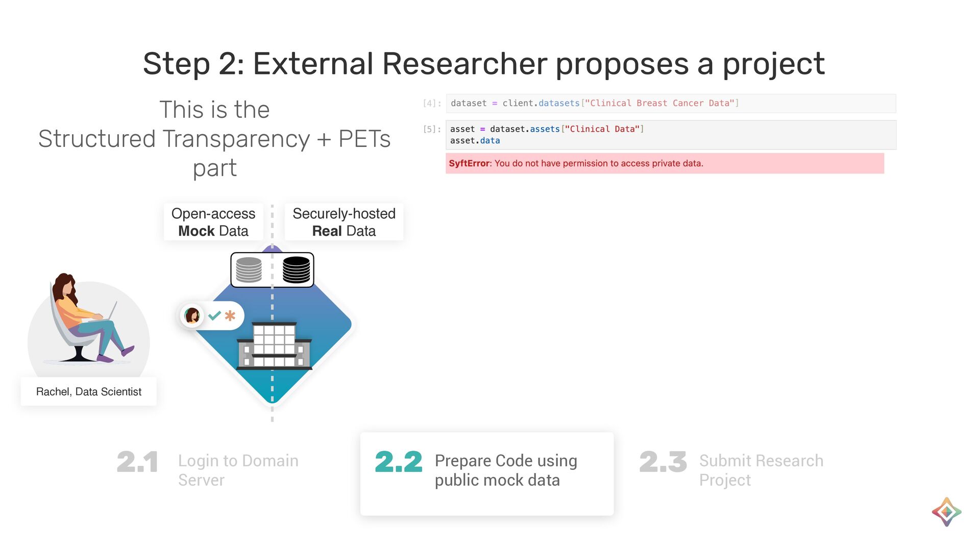Click the Open-access Mock Data label
This screenshot has width=980, height=551.
213,222
